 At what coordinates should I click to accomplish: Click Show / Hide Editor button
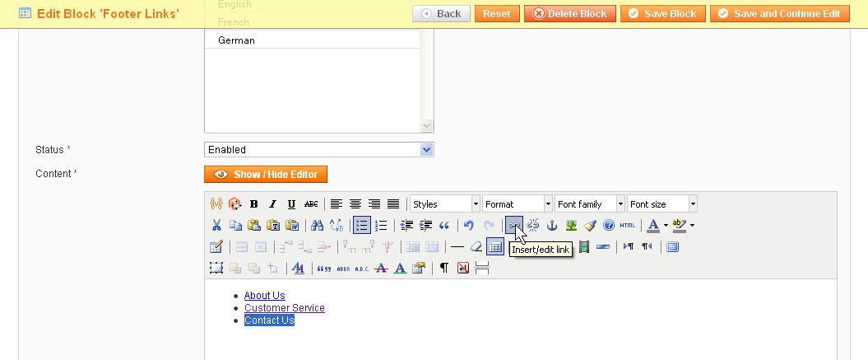coord(266,174)
